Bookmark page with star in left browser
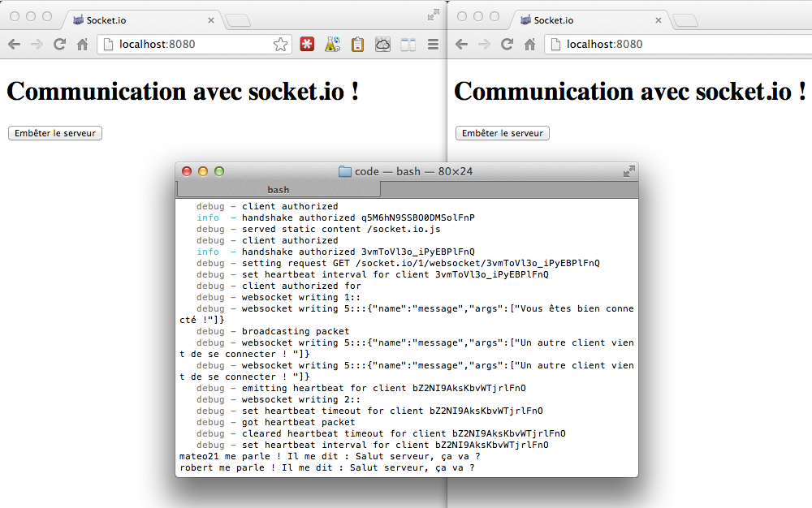 point(280,45)
